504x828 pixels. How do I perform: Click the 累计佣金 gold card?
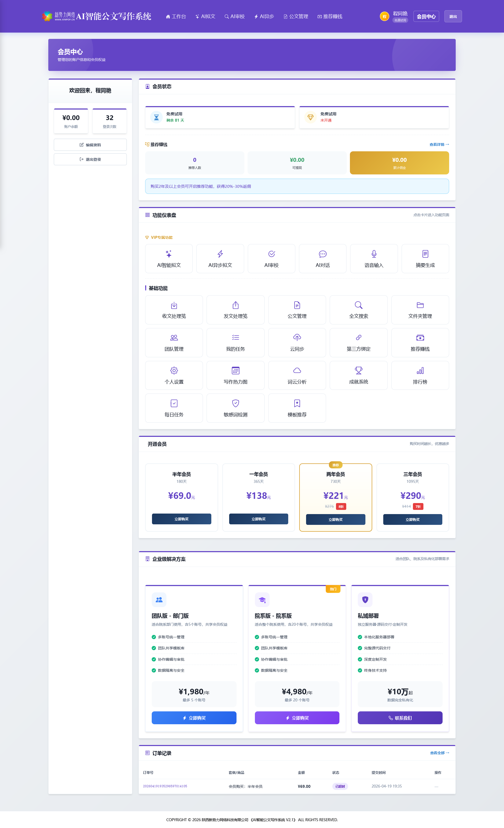tap(399, 163)
